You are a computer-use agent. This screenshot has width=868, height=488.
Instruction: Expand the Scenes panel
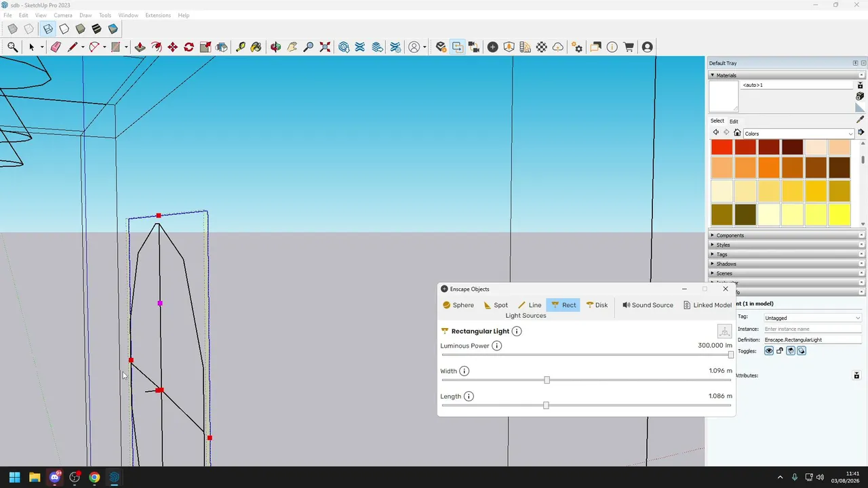(x=787, y=273)
